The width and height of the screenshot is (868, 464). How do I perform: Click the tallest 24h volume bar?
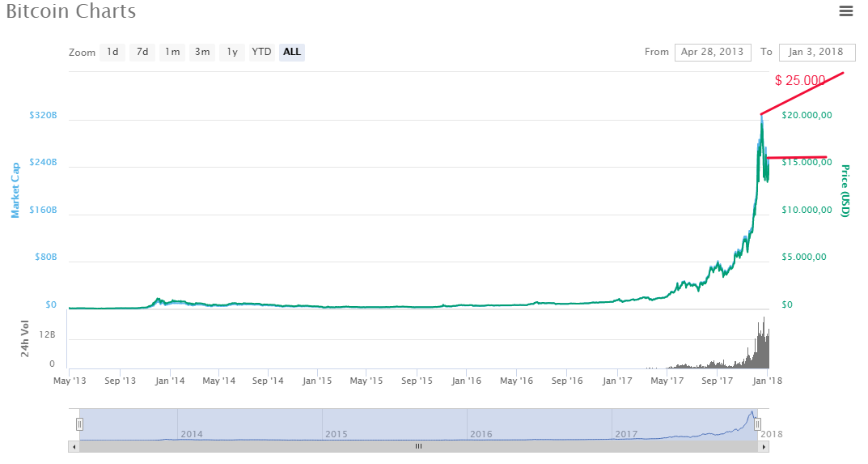(x=764, y=343)
